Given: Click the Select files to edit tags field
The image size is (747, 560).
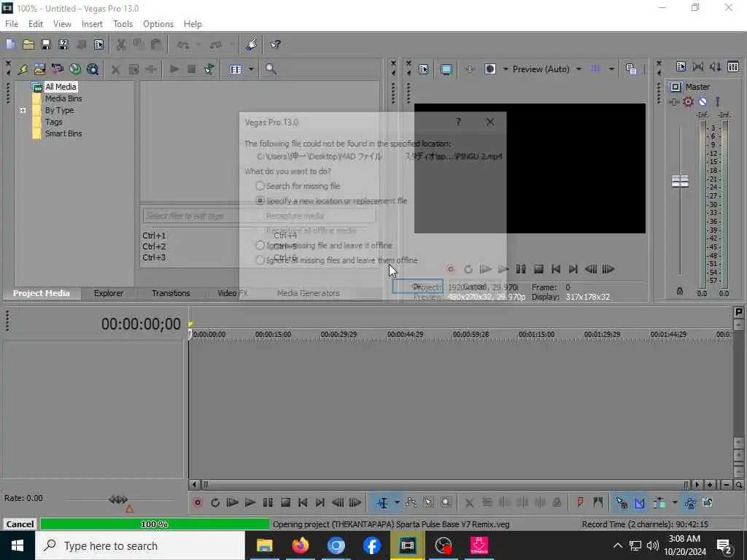Looking at the screenshot, I should click(x=259, y=216).
